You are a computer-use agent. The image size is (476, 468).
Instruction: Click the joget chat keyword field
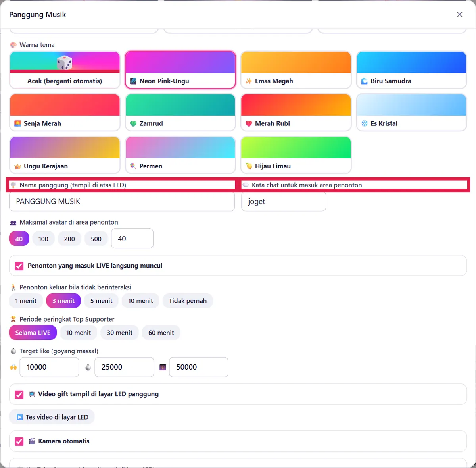click(x=284, y=202)
